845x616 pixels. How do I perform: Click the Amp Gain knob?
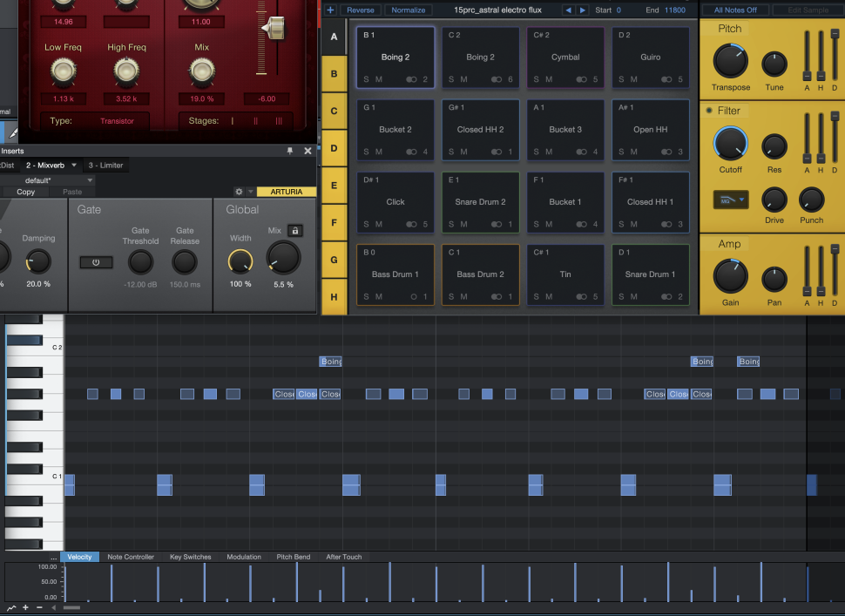[730, 276]
